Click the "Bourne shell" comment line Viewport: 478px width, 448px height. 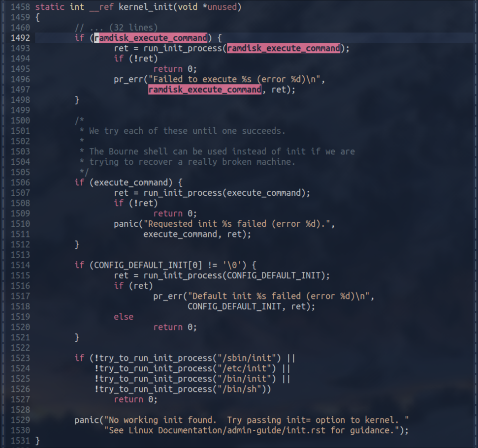click(222, 151)
